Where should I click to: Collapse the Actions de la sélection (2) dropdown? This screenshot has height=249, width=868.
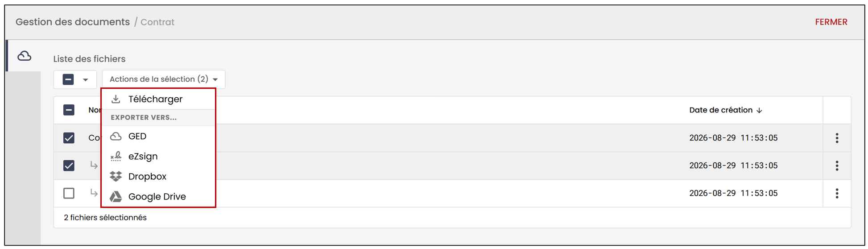coord(164,79)
